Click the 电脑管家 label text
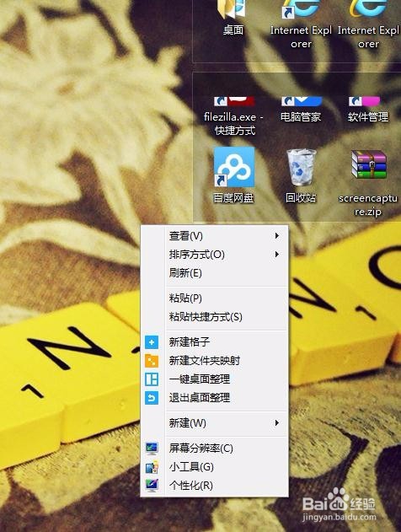This screenshot has width=401, height=532. pyautogui.click(x=301, y=117)
